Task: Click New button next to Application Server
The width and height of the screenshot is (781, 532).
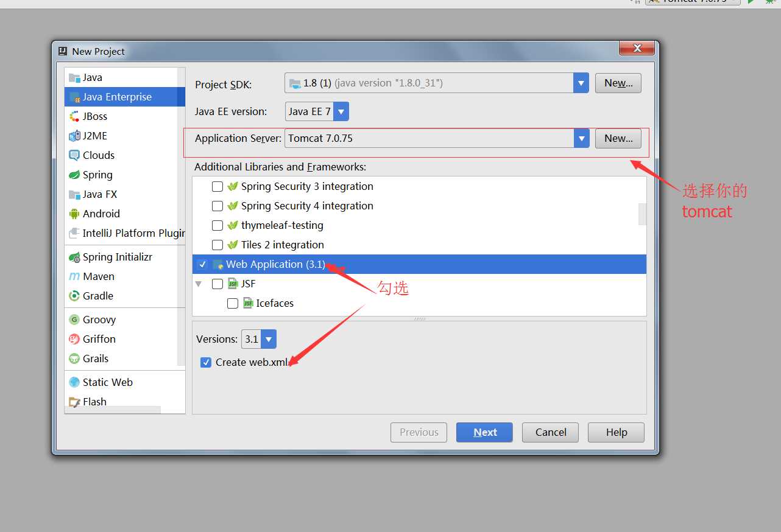Action: pyautogui.click(x=618, y=138)
